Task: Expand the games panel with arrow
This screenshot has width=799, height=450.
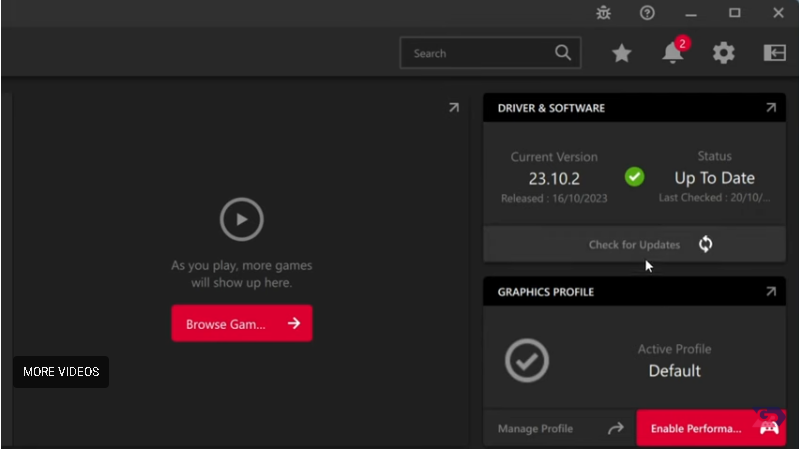Action: tap(454, 108)
